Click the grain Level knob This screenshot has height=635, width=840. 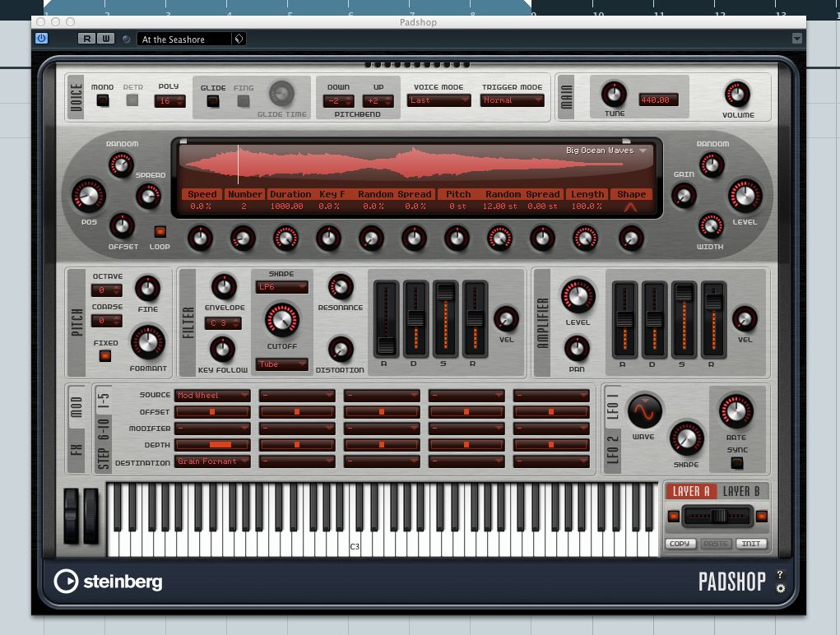tap(745, 196)
